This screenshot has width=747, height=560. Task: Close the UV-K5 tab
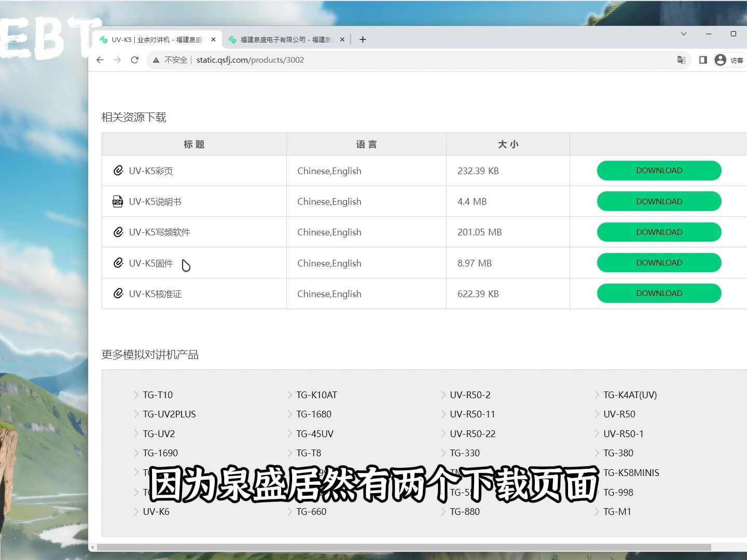[x=213, y=39]
